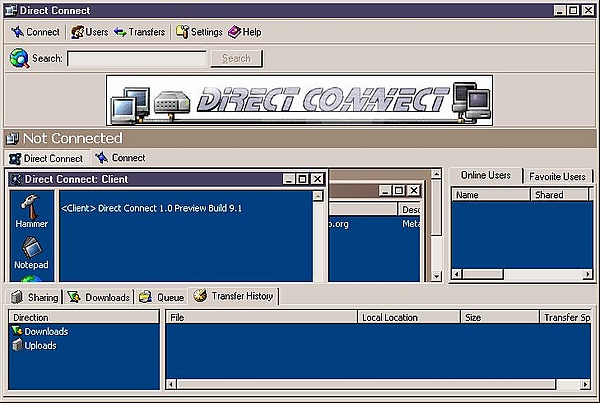Sort by the Local Location column header
600x403 pixels.
coord(408,317)
